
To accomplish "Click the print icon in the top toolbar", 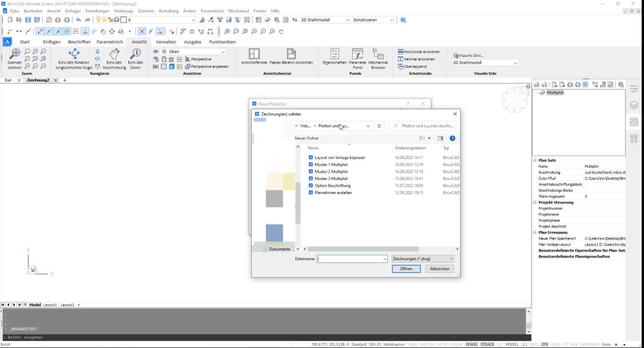I will coord(58,20).
